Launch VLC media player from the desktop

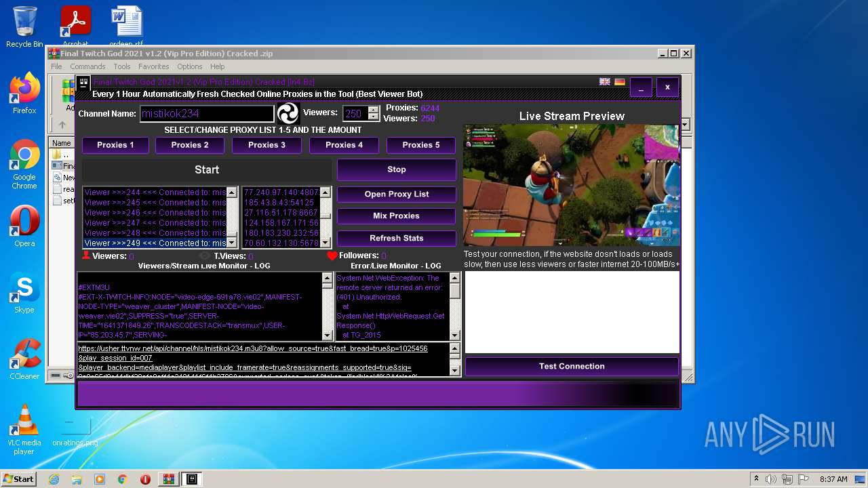24,430
